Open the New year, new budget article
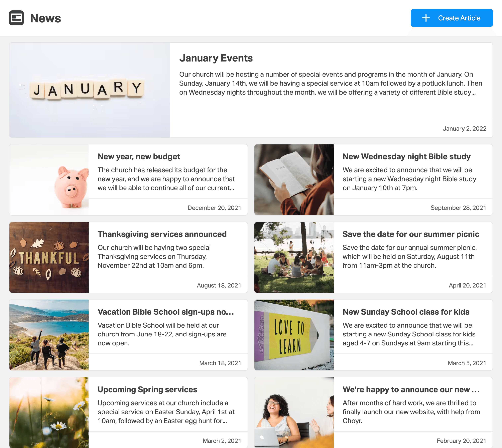 (x=139, y=157)
